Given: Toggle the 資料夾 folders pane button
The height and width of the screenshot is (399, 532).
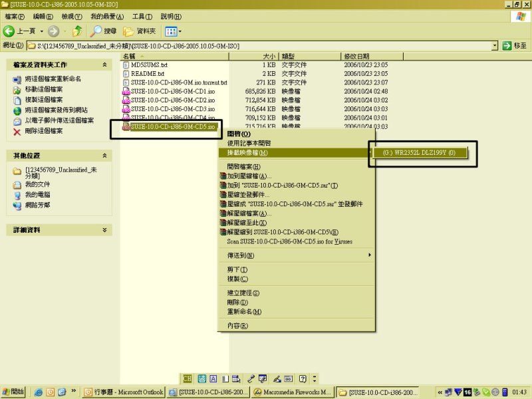Looking at the screenshot, I should click(140, 31).
